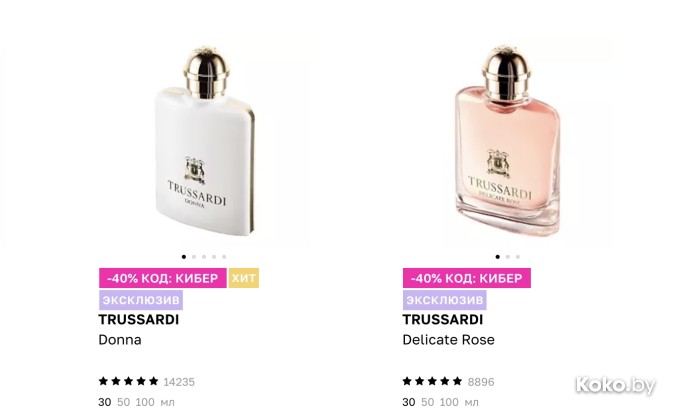Click the ХИТ yellow badge
This screenshot has width=680, height=420.
244,278
